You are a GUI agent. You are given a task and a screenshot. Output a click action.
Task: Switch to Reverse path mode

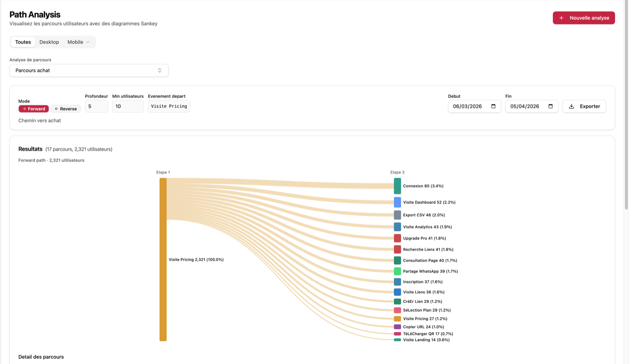[x=66, y=109]
